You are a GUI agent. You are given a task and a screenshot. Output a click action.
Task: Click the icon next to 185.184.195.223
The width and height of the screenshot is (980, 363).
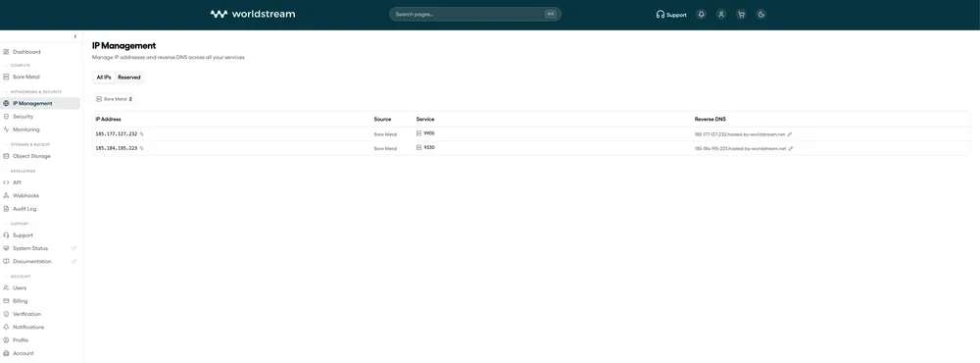tap(142, 148)
